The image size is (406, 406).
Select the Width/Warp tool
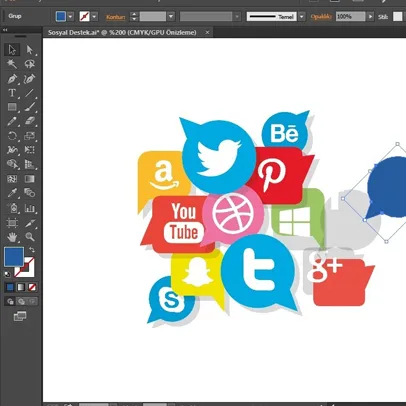coord(12,150)
